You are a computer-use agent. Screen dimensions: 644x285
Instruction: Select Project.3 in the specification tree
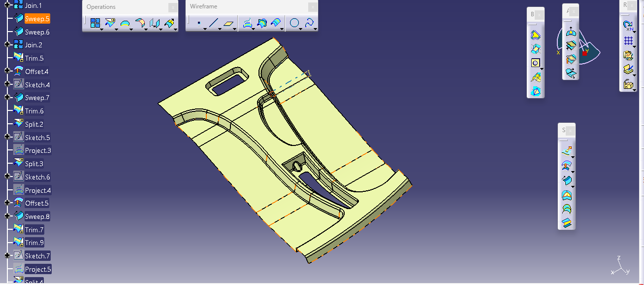tap(38, 150)
